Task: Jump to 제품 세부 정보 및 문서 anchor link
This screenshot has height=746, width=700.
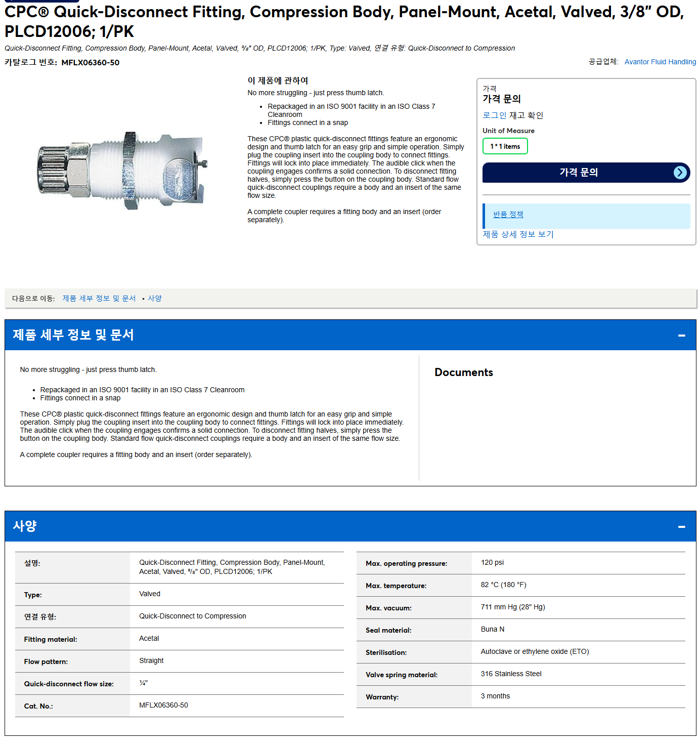Action: (x=99, y=299)
